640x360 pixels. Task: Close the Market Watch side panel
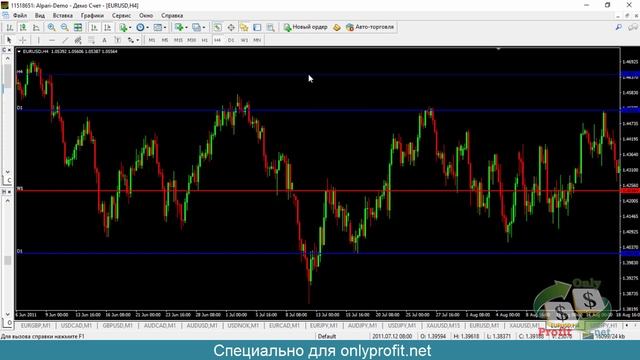[x=10, y=50]
